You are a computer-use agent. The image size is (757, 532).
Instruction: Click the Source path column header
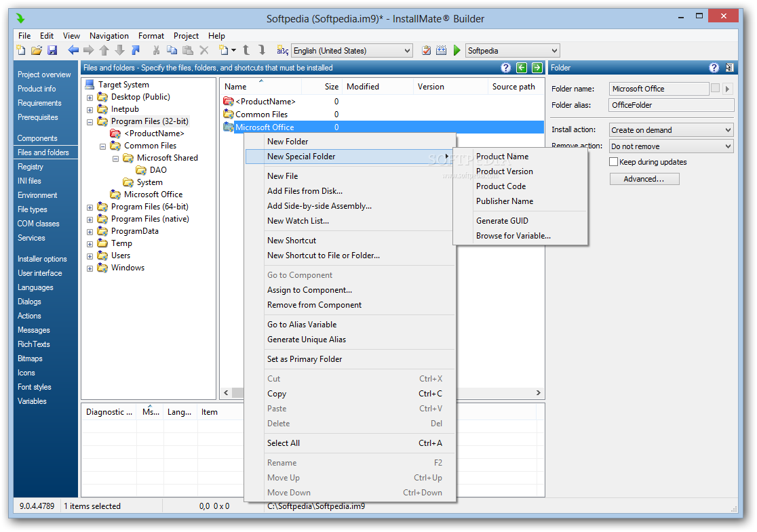pyautogui.click(x=516, y=86)
